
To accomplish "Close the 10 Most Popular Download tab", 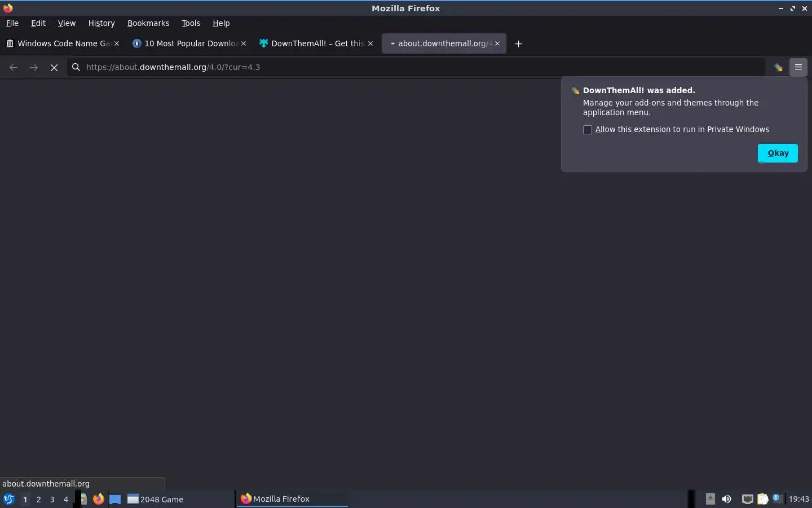I will point(244,43).
